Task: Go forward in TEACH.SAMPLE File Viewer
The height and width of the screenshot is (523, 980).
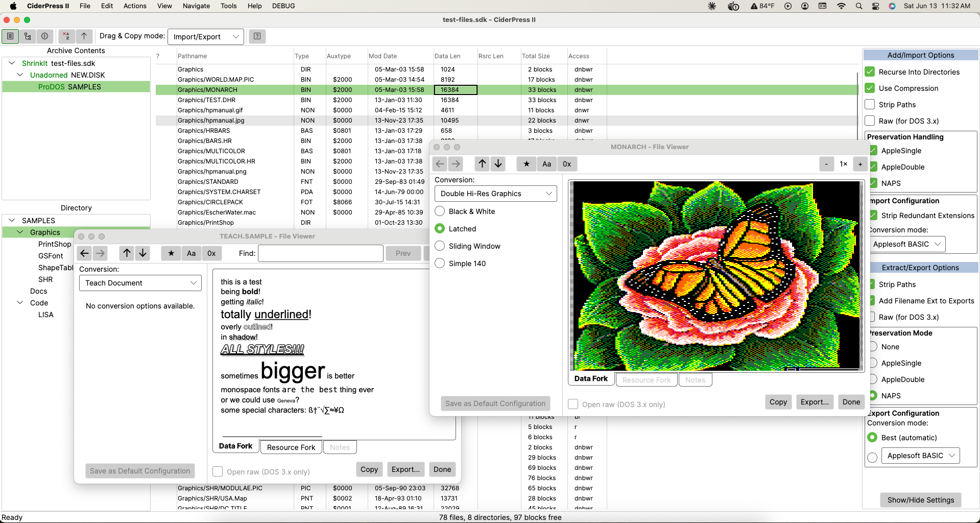Action: 101,253
